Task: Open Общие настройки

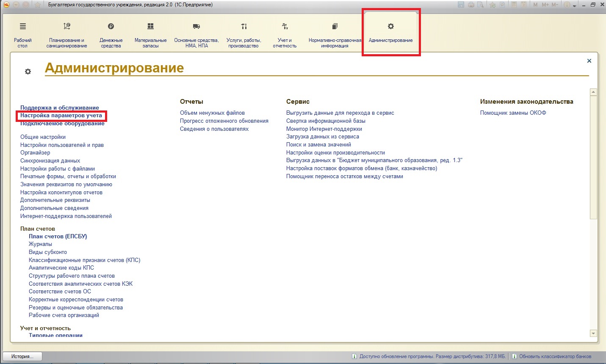Action: (x=43, y=137)
